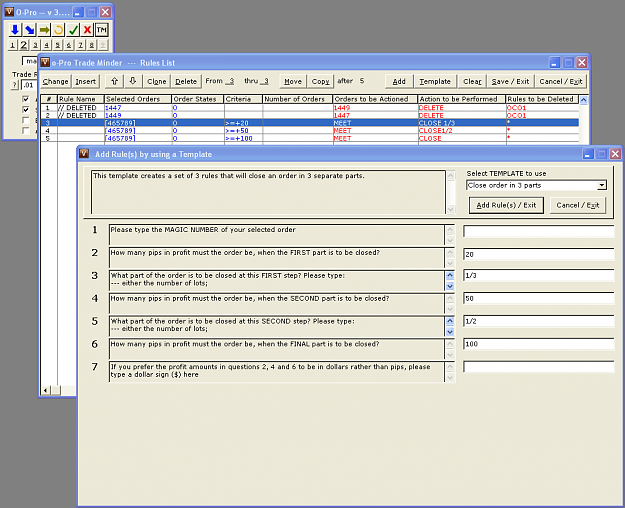Select preset number 4 in O-Pro
Image resolution: width=625 pixels, height=508 pixels.
47,45
